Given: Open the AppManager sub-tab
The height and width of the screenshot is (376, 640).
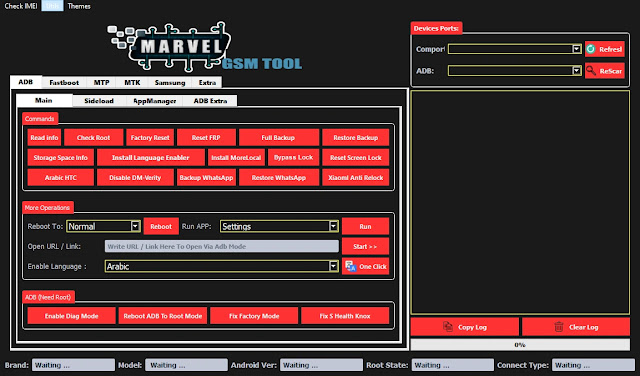Looking at the screenshot, I should point(155,101).
